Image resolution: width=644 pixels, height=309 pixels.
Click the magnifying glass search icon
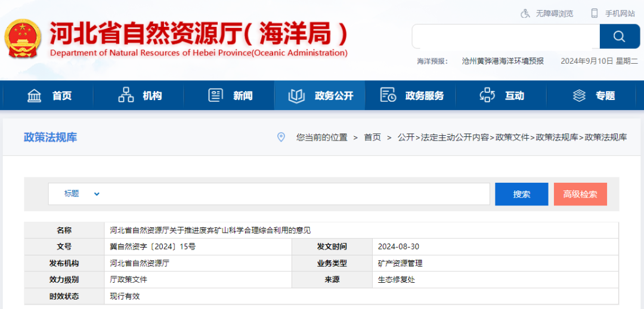coord(619,37)
